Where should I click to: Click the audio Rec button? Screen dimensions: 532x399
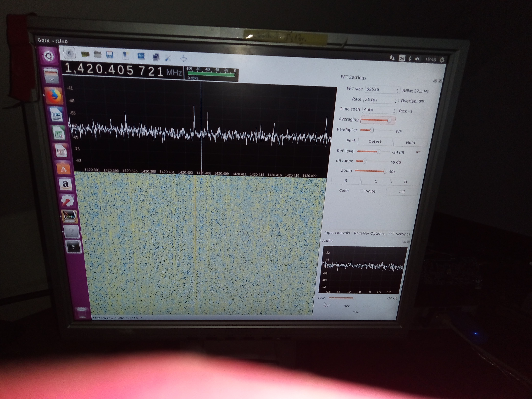tap(346, 306)
